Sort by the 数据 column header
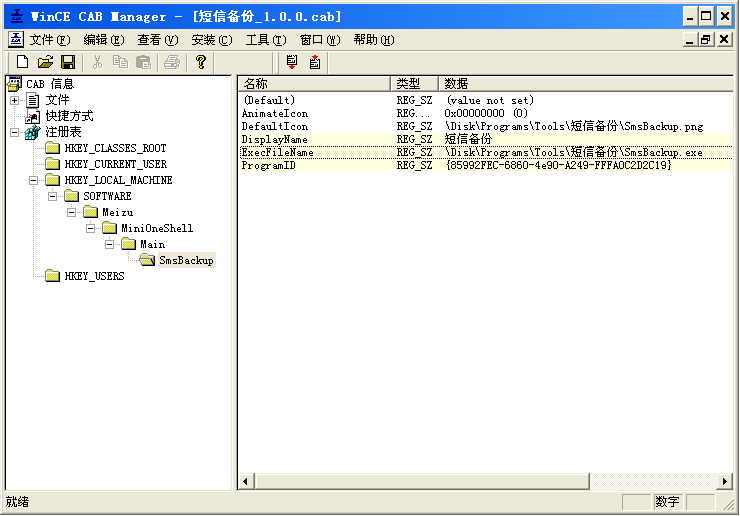 click(x=586, y=84)
